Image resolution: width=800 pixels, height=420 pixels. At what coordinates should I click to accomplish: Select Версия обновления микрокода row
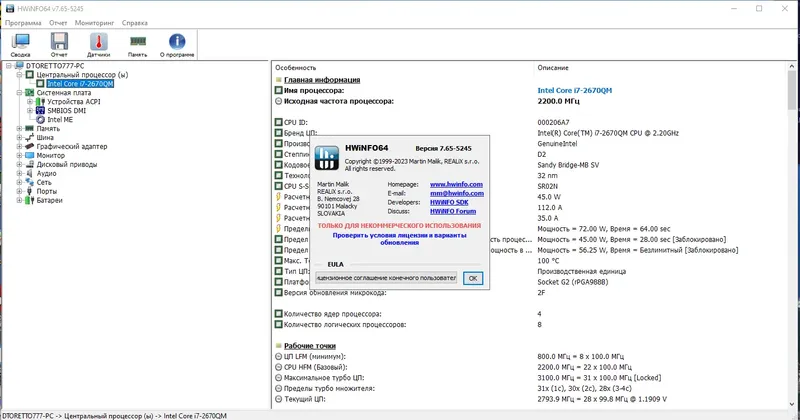[x=530, y=293]
